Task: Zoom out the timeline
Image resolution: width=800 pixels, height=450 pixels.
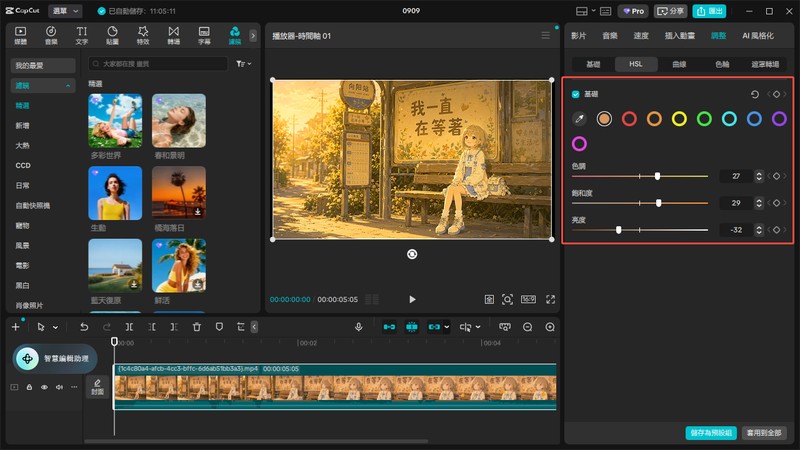Action: point(528,327)
